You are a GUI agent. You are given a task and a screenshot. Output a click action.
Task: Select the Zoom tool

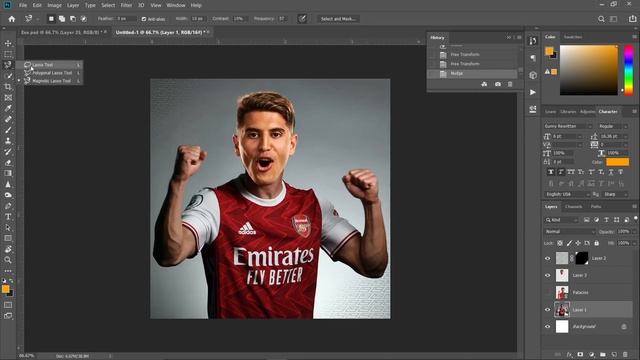(8, 260)
